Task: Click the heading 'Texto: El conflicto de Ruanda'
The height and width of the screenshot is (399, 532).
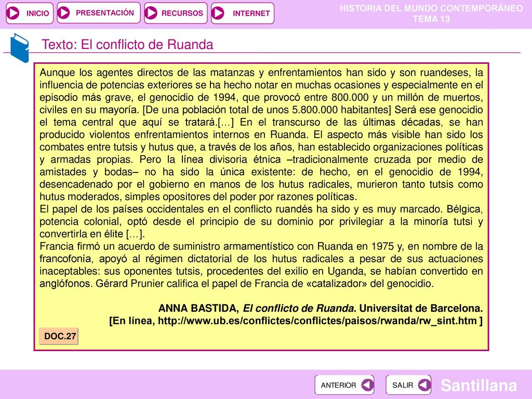Action: [x=127, y=45]
